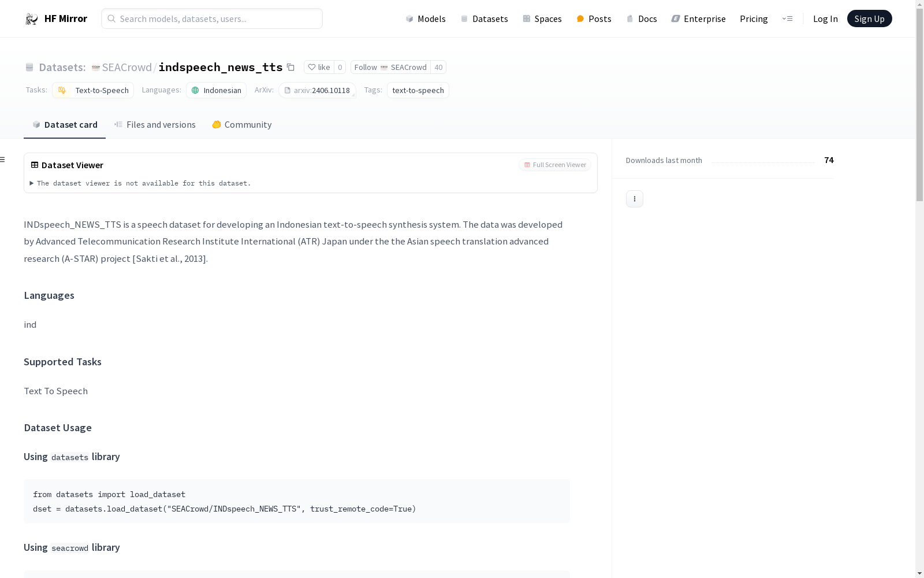This screenshot has height=578, width=924.
Task: Click the lowercase text-to-speech tag
Action: coord(418,90)
